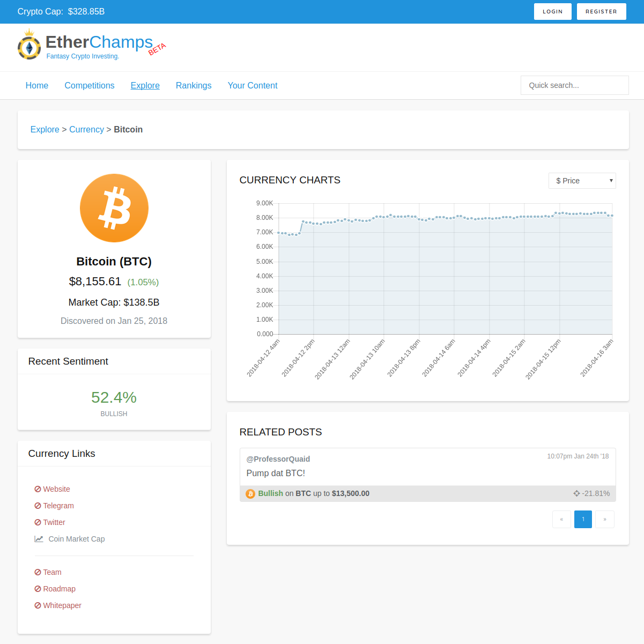Open the Website currency link

click(56, 489)
